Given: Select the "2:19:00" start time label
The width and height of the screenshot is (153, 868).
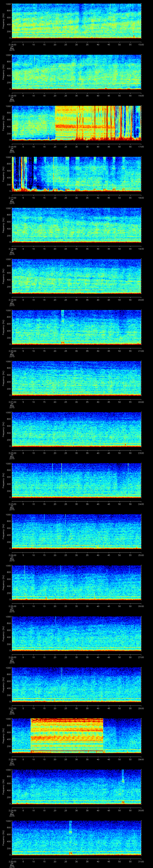Looking at the screenshot, I should 12,300.
